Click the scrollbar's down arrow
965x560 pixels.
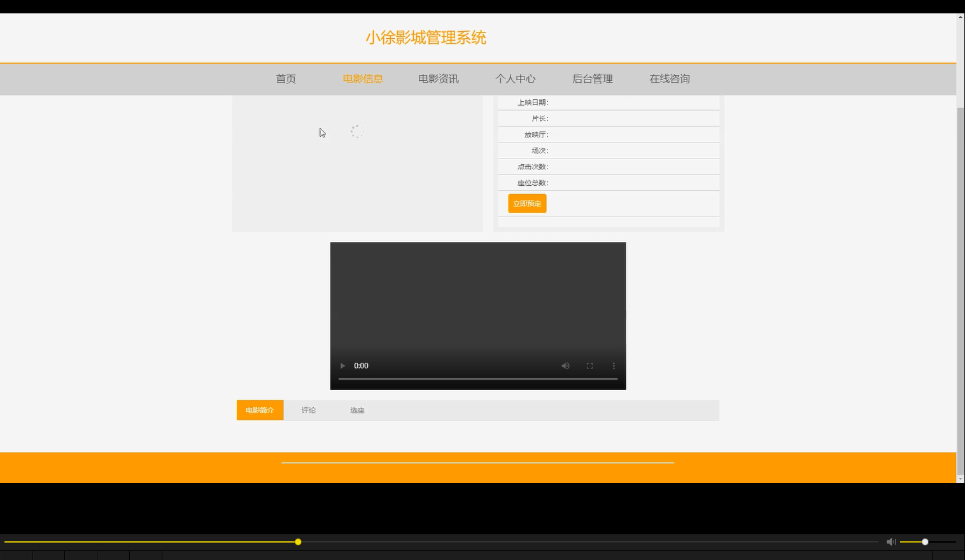click(x=961, y=479)
